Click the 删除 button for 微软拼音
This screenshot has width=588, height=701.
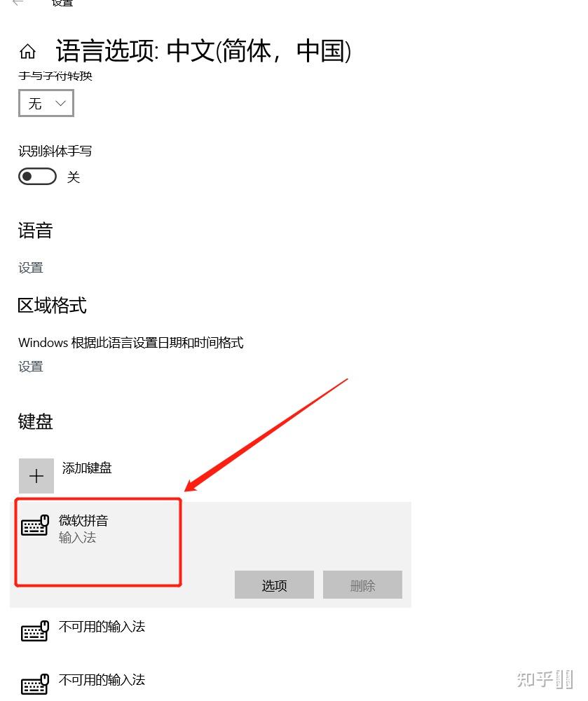362,585
